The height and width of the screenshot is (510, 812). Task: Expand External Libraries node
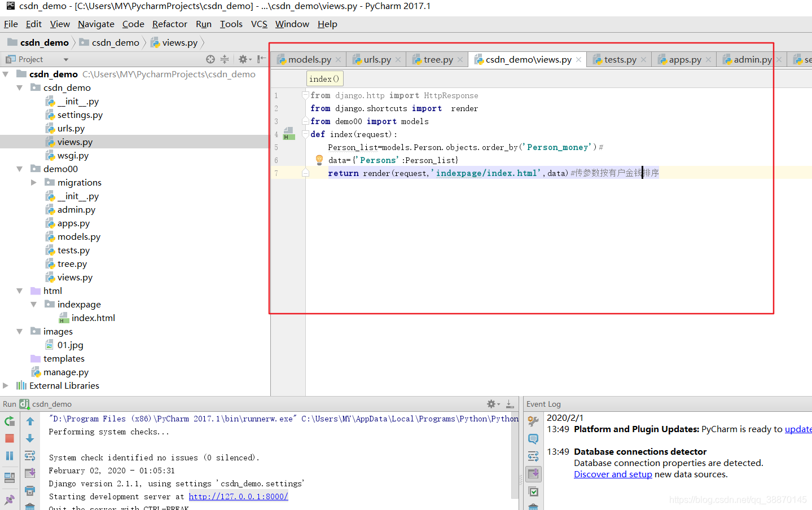point(6,385)
